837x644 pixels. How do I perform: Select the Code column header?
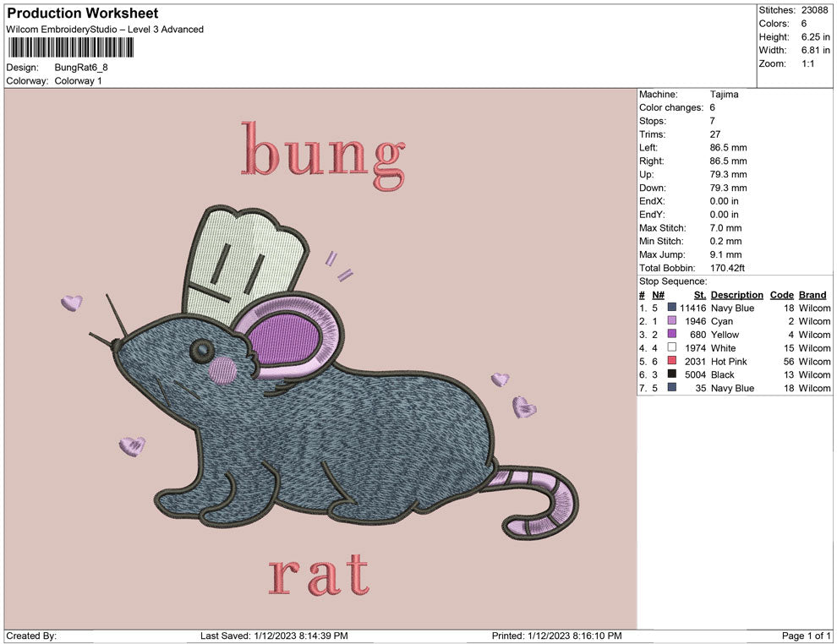(x=781, y=295)
